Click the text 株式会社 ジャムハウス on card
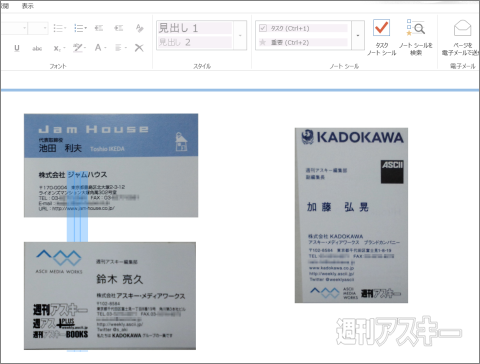The width and height of the screenshot is (480, 364). coord(73,175)
